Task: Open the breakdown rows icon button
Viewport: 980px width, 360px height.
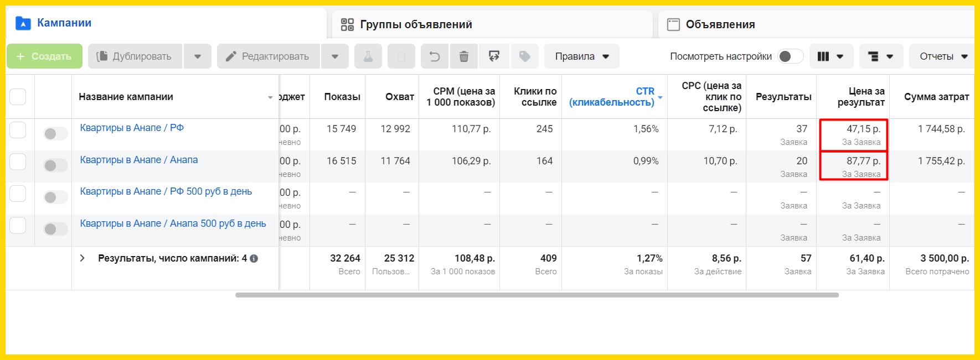Action: [x=881, y=56]
